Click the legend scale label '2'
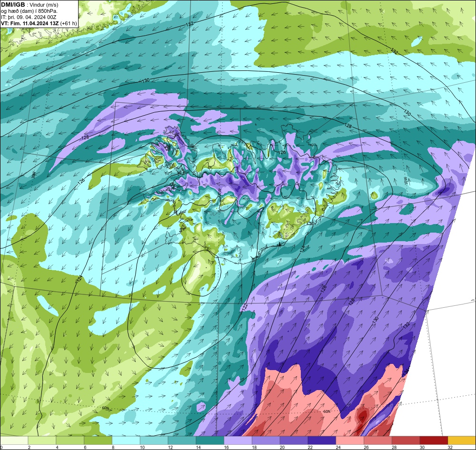Screen dimensions: 476x450 pos(29,447)
